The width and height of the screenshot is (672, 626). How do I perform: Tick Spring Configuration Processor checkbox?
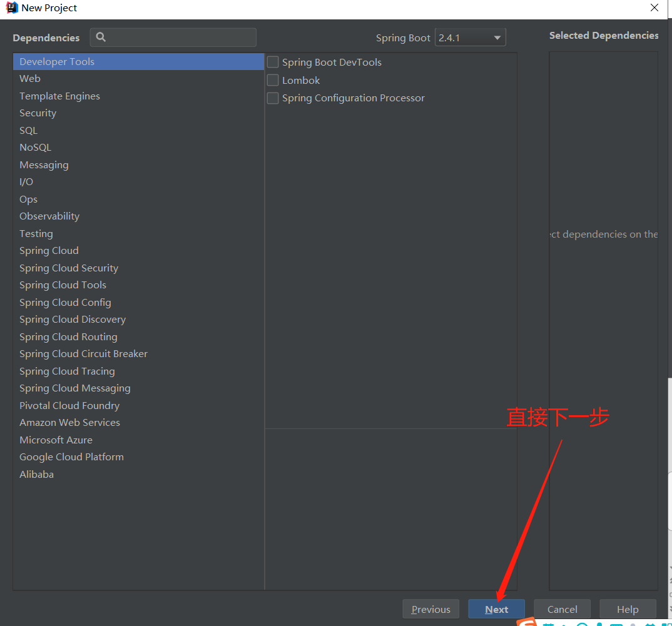pyautogui.click(x=273, y=98)
